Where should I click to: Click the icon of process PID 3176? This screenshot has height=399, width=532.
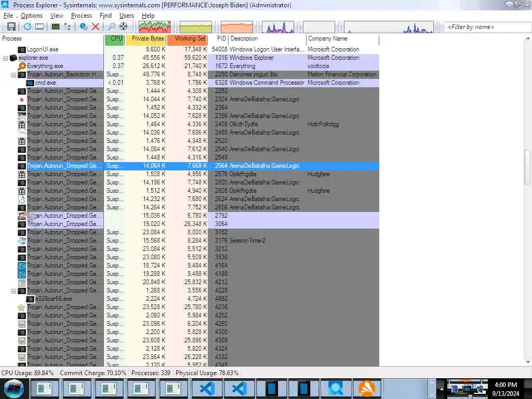tap(22, 241)
